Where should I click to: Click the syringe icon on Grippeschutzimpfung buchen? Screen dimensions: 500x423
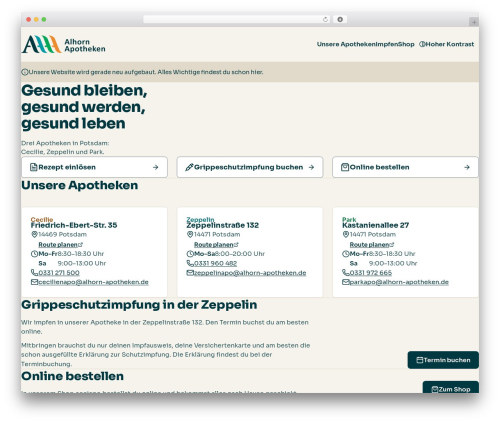coord(189,167)
